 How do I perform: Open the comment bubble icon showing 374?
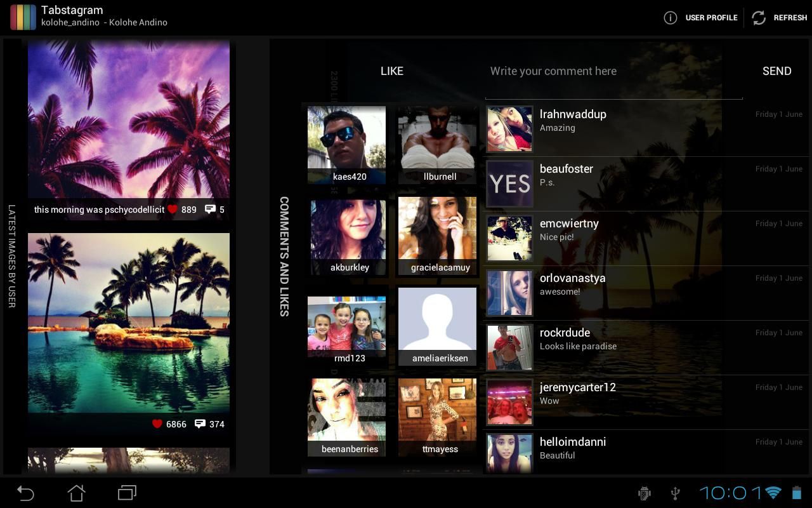(x=200, y=424)
